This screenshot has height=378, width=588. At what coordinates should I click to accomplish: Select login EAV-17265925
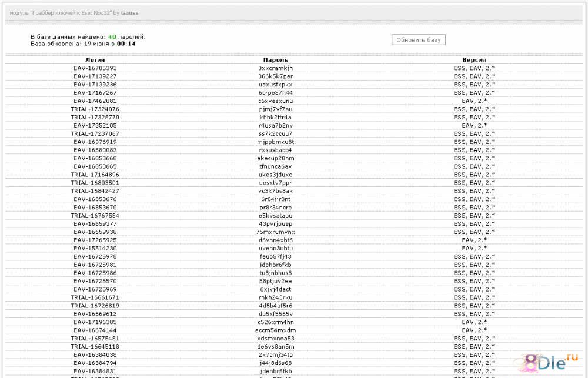click(95, 240)
